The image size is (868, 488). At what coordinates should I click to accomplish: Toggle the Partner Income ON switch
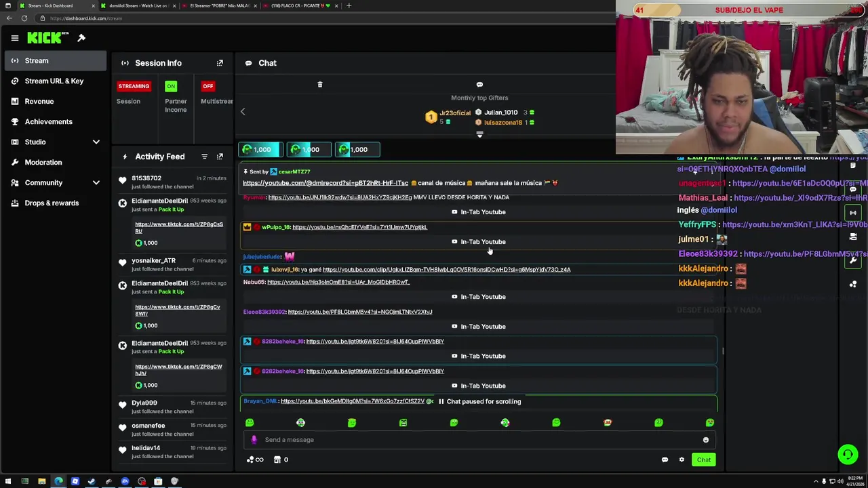(x=171, y=86)
